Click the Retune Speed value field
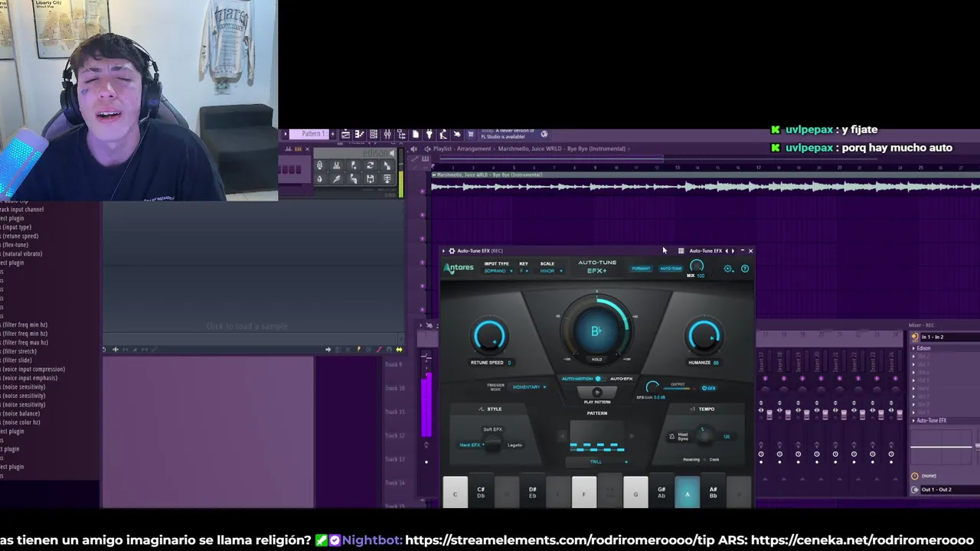This screenshot has height=551, width=980. pos(509,363)
